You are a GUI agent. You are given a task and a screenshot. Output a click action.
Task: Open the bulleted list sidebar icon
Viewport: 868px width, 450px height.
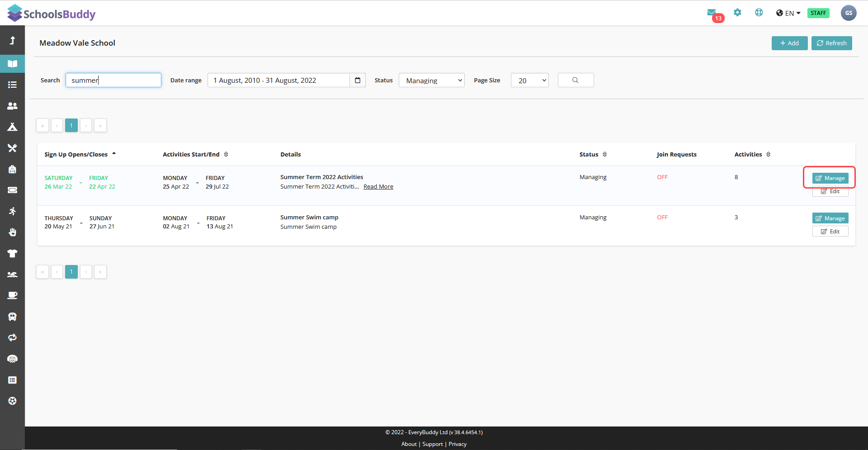[x=12, y=85]
